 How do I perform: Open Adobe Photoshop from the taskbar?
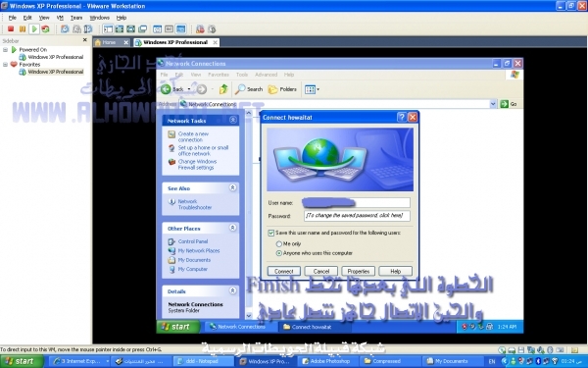click(x=326, y=361)
